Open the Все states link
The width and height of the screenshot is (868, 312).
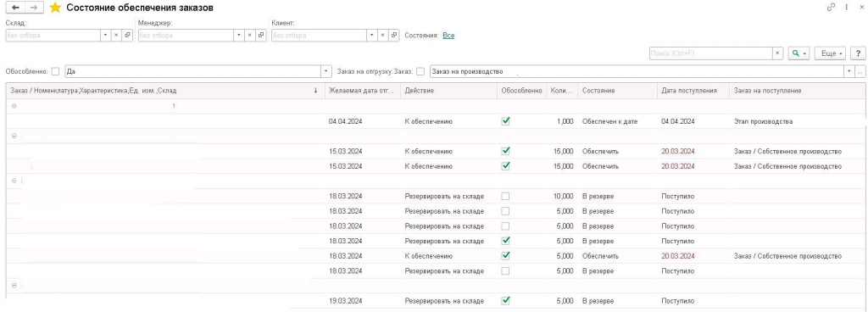click(x=448, y=36)
